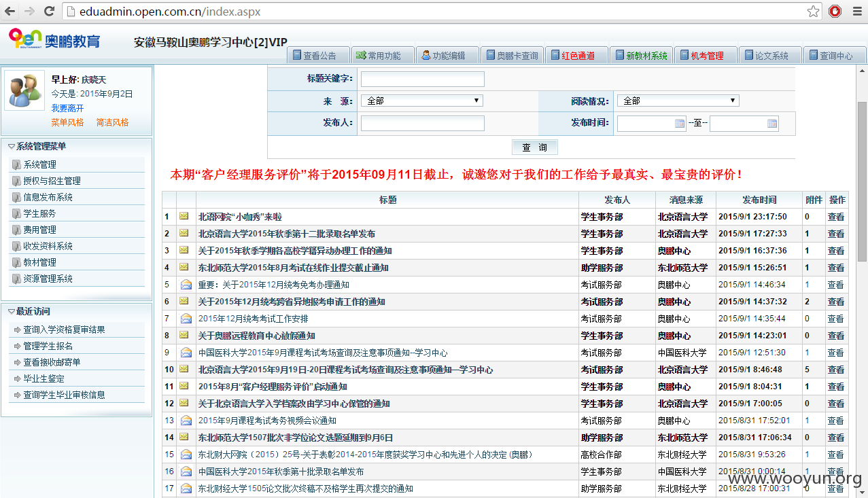Switch to 简洁风格 style

[112, 122]
